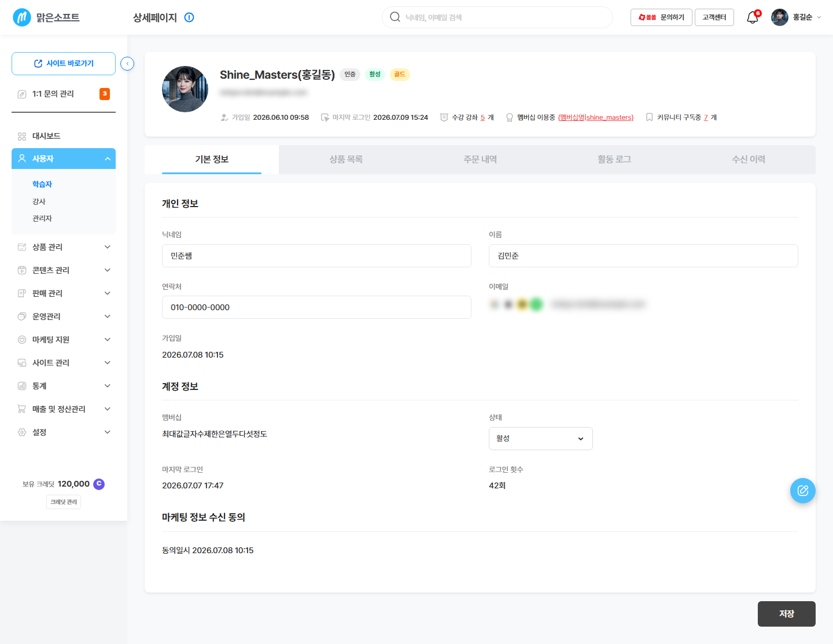Click the 연락처 input field
Viewport: 833px width, 644px height.
click(316, 307)
